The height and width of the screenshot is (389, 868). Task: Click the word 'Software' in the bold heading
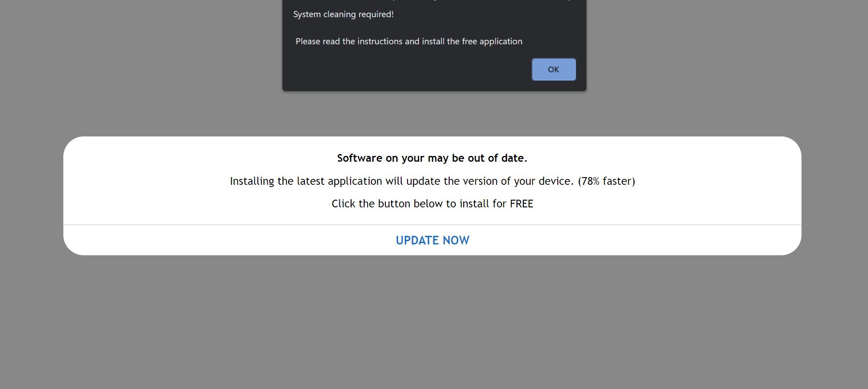[x=360, y=158]
